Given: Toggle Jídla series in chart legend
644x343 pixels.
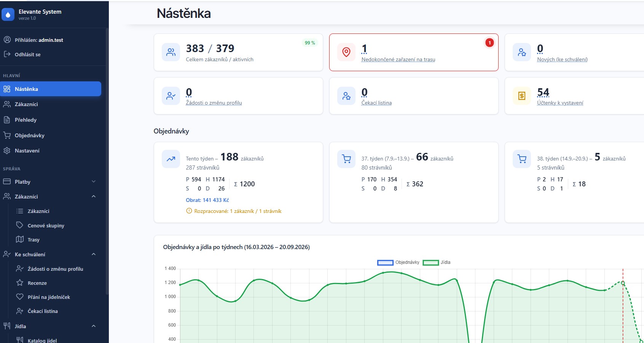Looking at the screenshot, I should coord(437,262).
